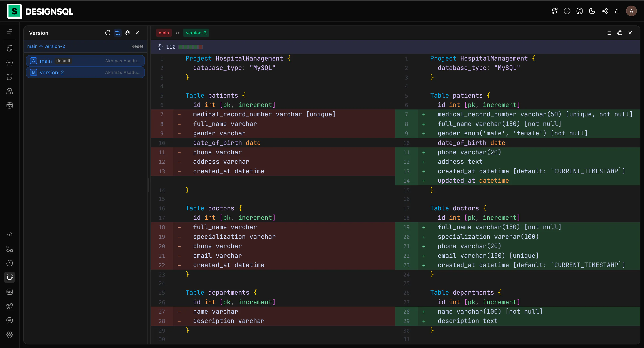
Task: Open the user avatar A menu
Action: (x=631, y=11)
